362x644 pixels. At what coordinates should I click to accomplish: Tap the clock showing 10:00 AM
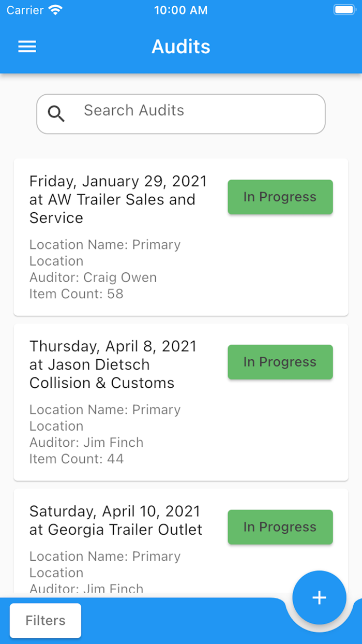180,10
